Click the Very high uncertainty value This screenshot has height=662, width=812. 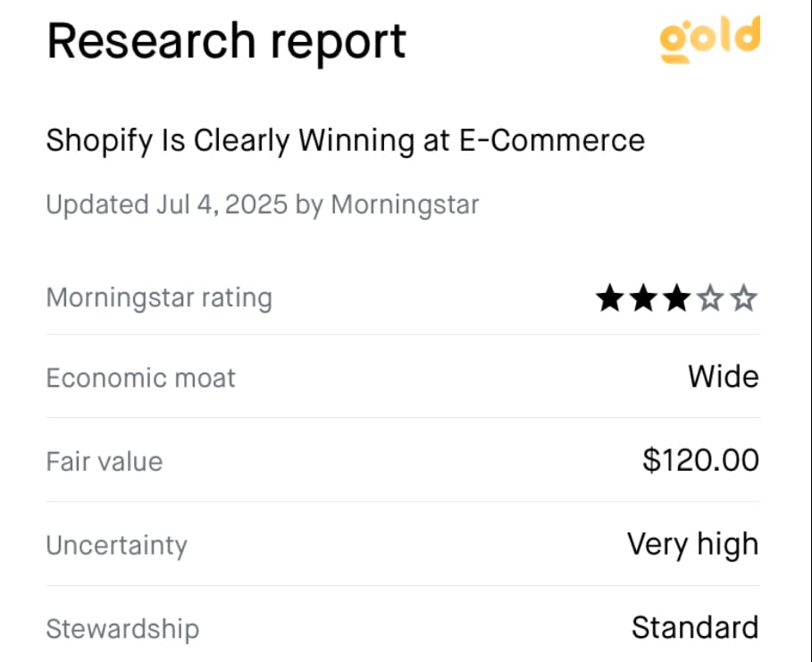pyautogui.click(x=693, y=544)
